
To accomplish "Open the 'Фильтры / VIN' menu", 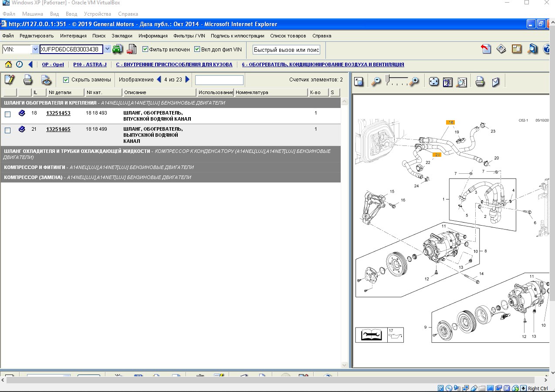I will point(189,36).
